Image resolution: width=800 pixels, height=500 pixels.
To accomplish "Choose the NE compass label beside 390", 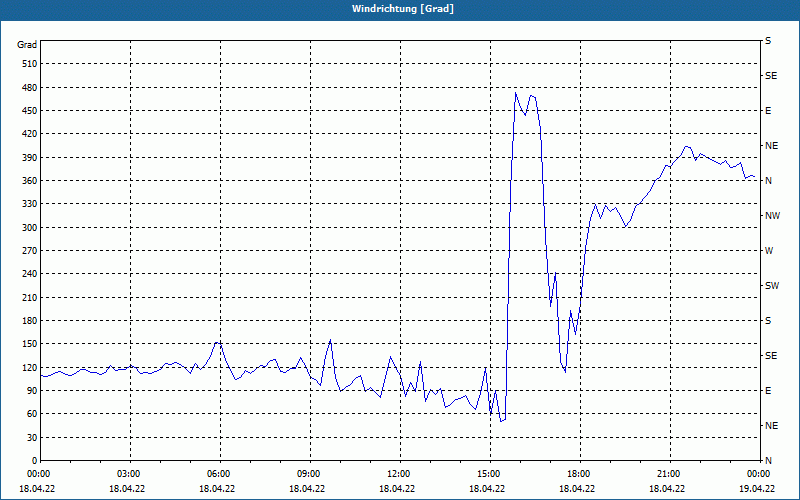I will (771, 146).
